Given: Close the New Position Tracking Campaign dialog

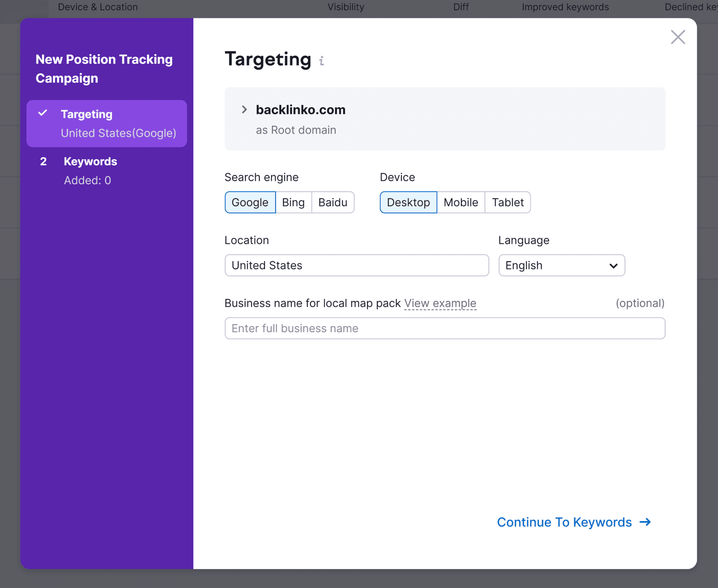Looking at the screenshot, I should pyautogui.click(x=678, y=38).
